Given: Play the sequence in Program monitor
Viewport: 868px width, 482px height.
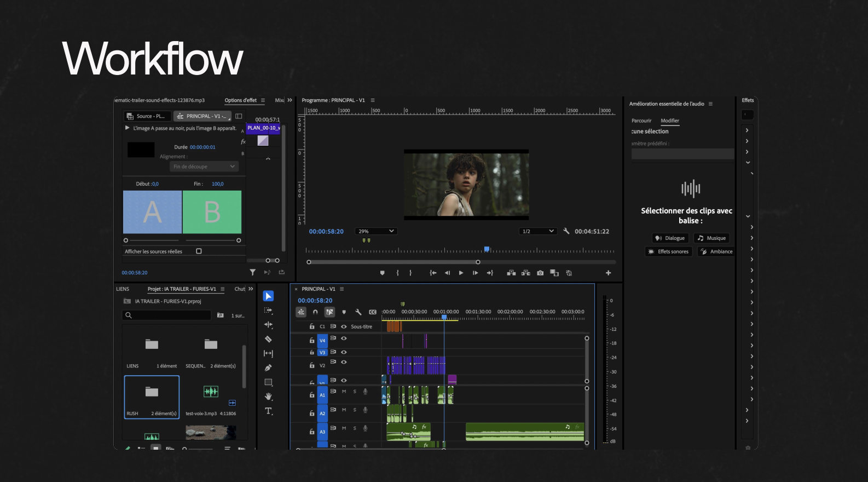Looking at the screenshot, I should tap(461, 273).
